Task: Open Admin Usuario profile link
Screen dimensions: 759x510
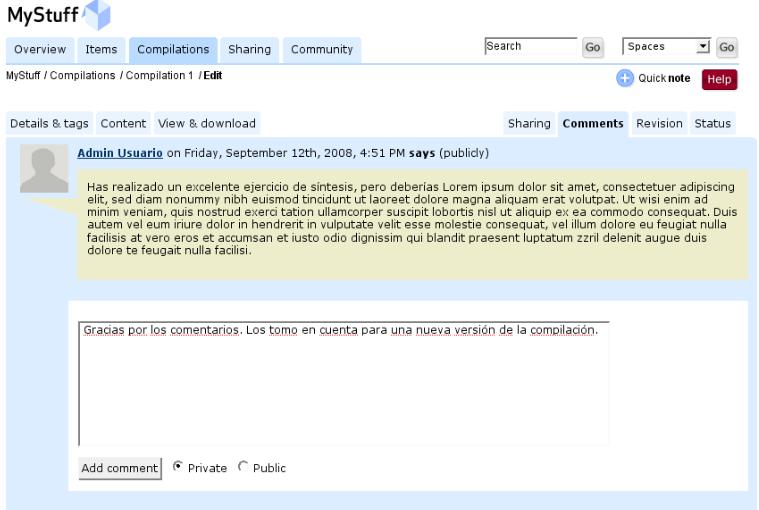Action: (x=120, y=153)
